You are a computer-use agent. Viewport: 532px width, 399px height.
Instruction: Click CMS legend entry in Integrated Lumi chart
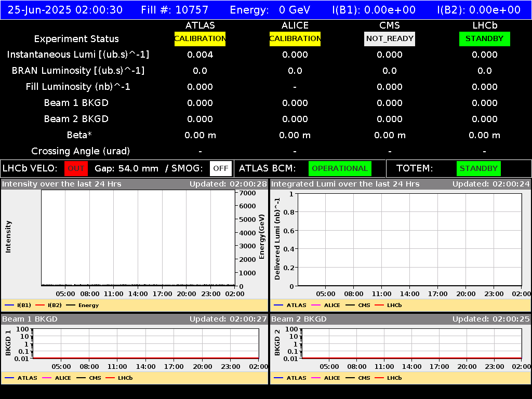(357, 305)
